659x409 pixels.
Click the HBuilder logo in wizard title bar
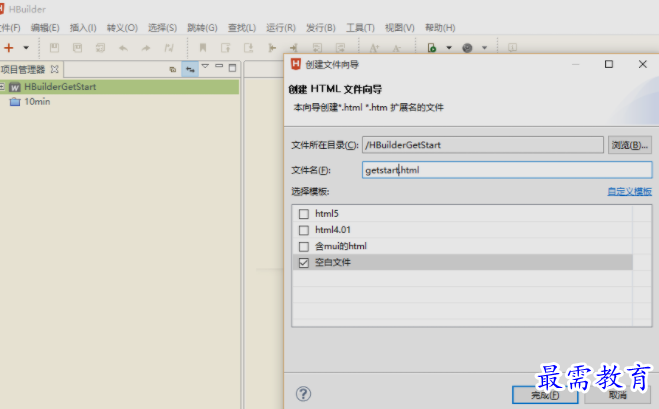tap(296, 64)
